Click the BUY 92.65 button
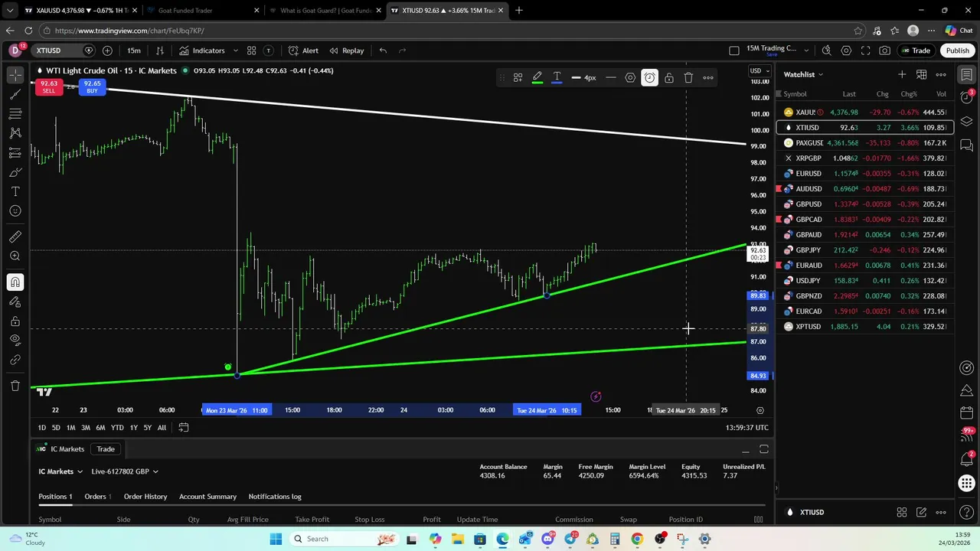The height and width of the screenshot is (551, 980). tap(92, 86)
